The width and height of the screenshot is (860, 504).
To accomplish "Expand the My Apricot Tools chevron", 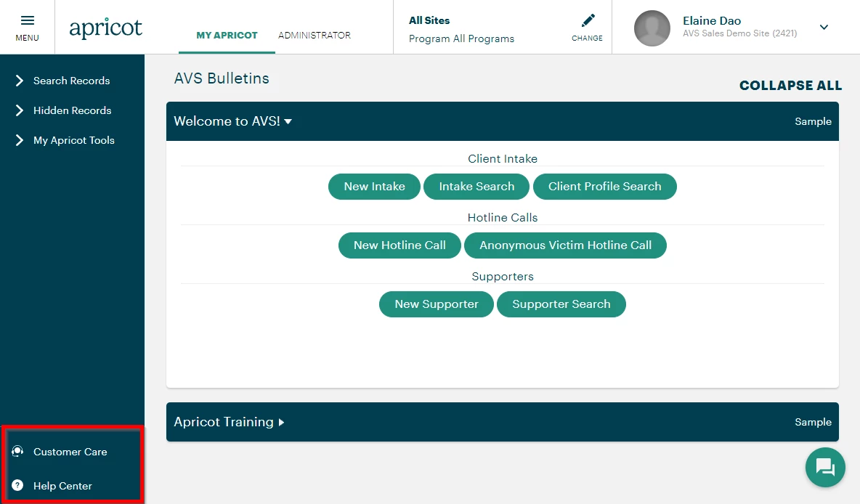I will click(x=19, y=140).
